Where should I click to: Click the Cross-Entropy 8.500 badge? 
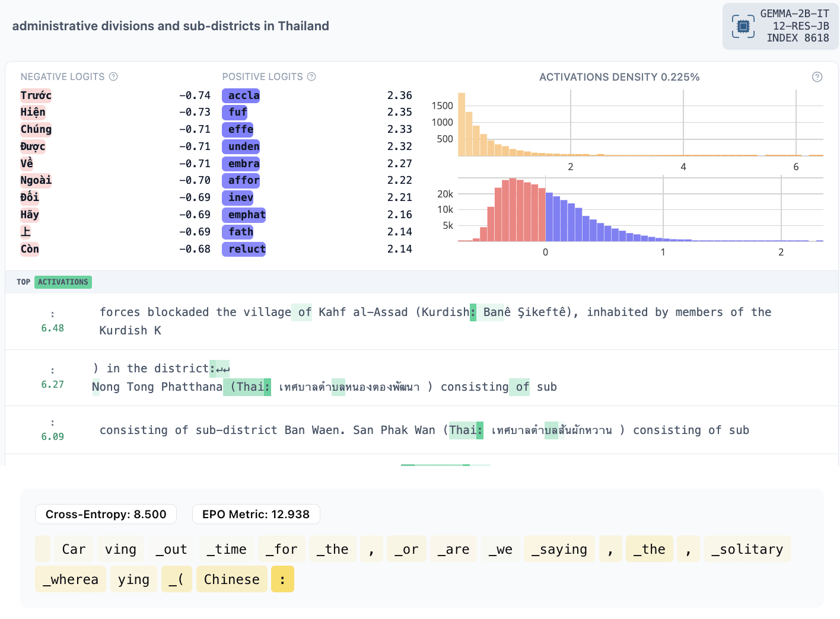(106, 514)
